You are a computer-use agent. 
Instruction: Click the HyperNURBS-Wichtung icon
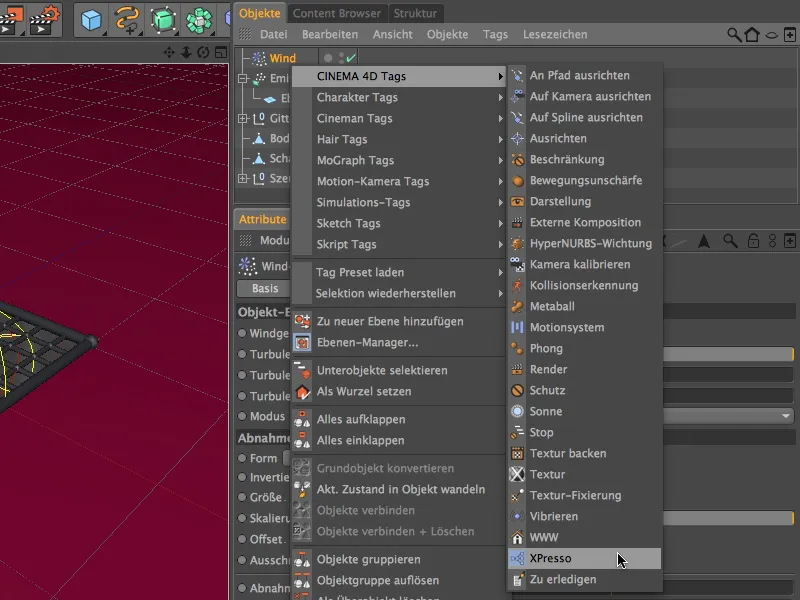pos(517,243)
